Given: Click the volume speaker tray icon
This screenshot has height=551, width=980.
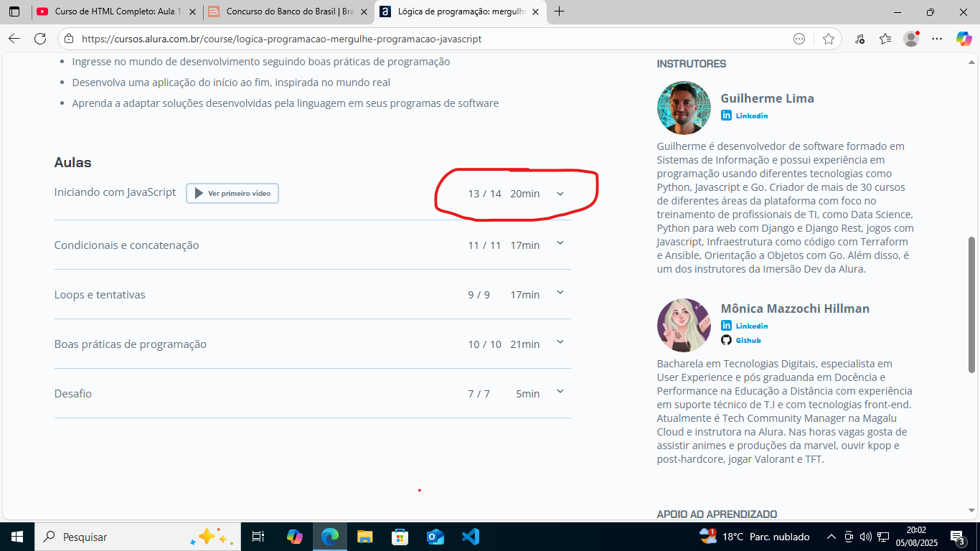Looking at the screenshot, I should [865, 537].
